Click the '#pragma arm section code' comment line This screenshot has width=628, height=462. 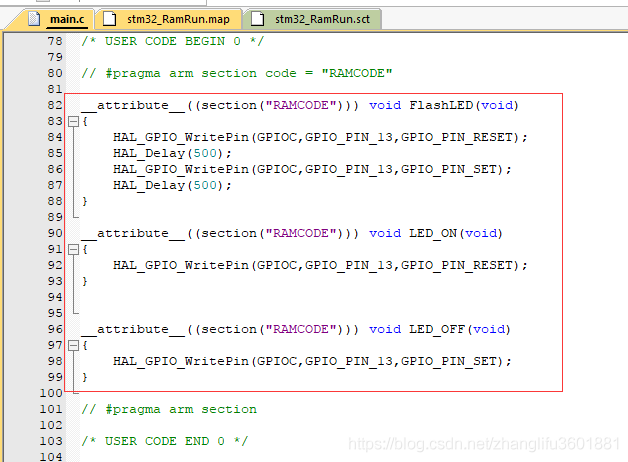coord(237,73)
